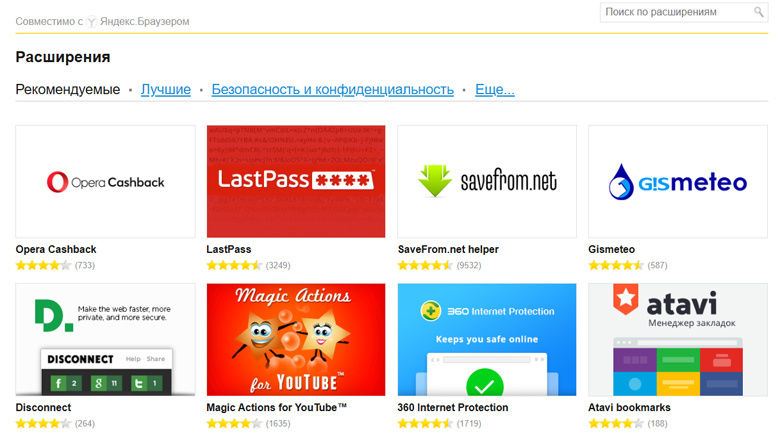Open the Gismeteo extension thumbnail

(678, 181)
